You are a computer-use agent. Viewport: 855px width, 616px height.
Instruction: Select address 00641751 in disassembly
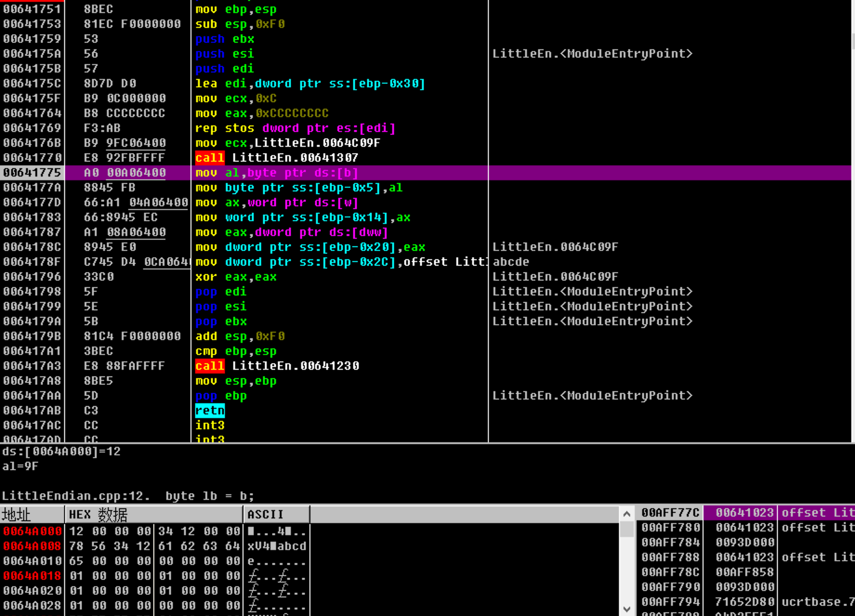[x=32, y=9]
